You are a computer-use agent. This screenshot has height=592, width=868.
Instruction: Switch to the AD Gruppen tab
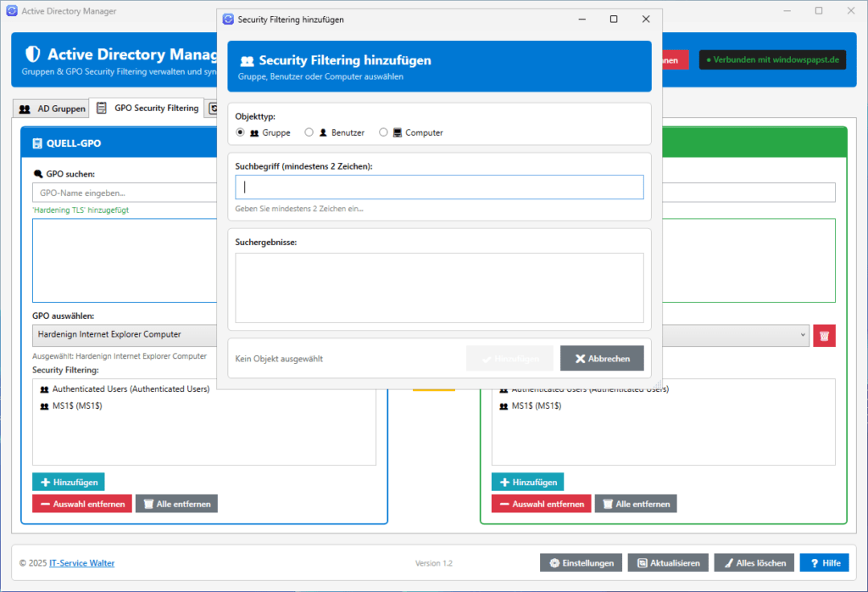pos(51,108)
